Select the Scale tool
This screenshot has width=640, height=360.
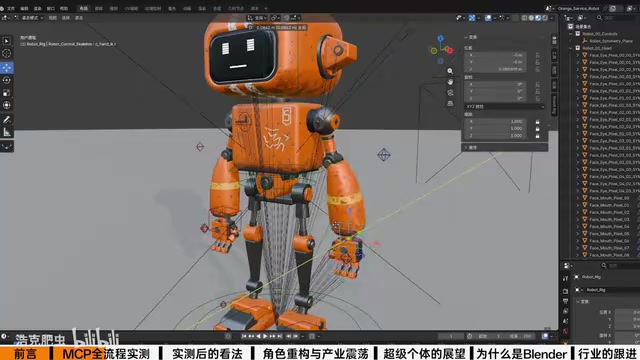(7, 93)
